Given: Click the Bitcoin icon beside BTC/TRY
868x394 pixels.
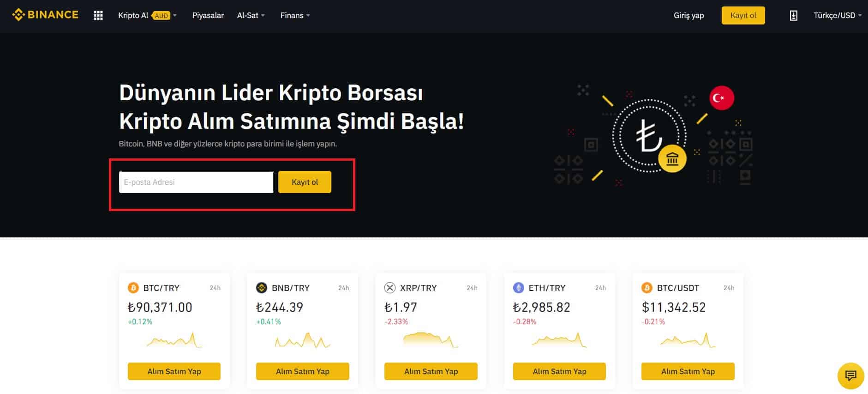Looking at the screenshot, I should 133,288.
